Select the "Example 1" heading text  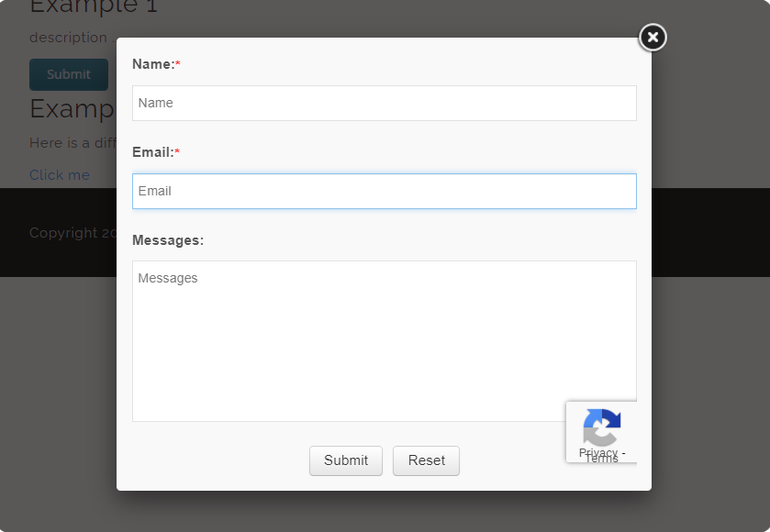[x=94, y=7]
